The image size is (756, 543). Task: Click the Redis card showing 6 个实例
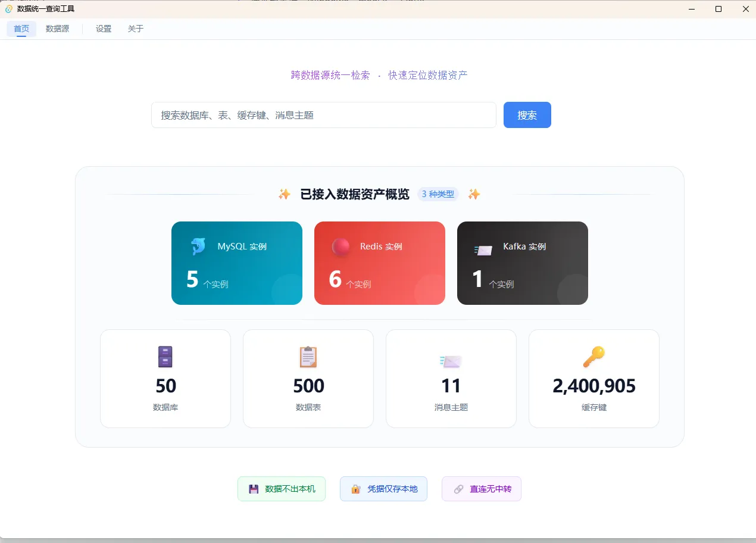(x=379, y=263)
